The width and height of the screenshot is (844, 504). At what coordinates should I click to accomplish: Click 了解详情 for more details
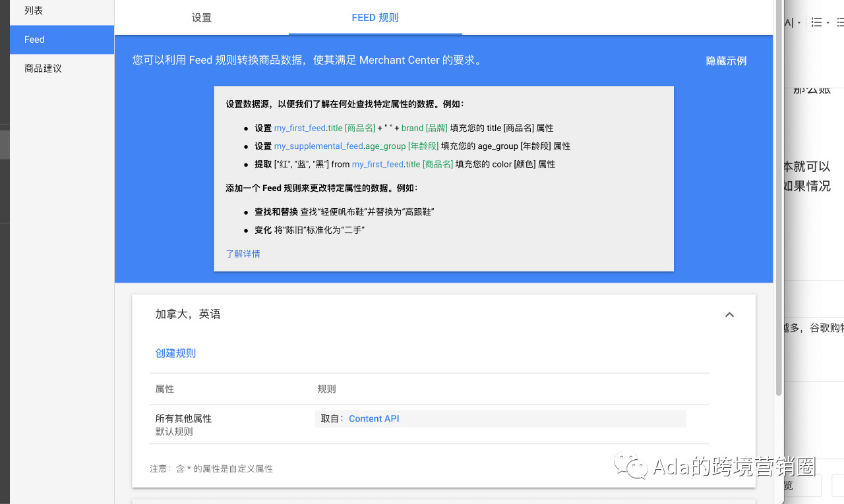pyautogui.click(x=243, y=253)
